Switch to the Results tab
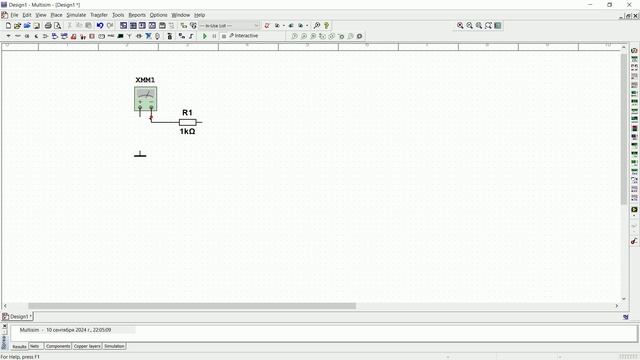Image resolution: width=640 pixels, height=360 pixels. coord(19,347)
